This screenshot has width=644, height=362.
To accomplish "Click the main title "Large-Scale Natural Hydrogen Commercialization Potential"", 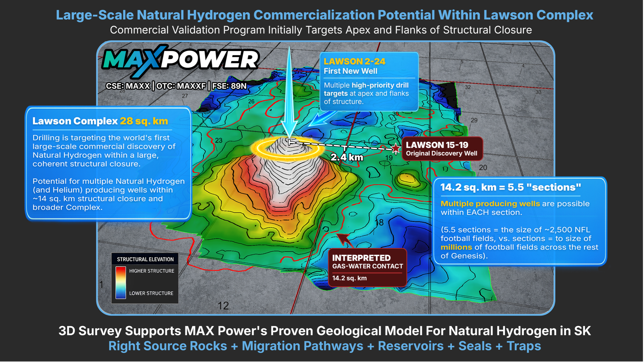I will [325, 15].
